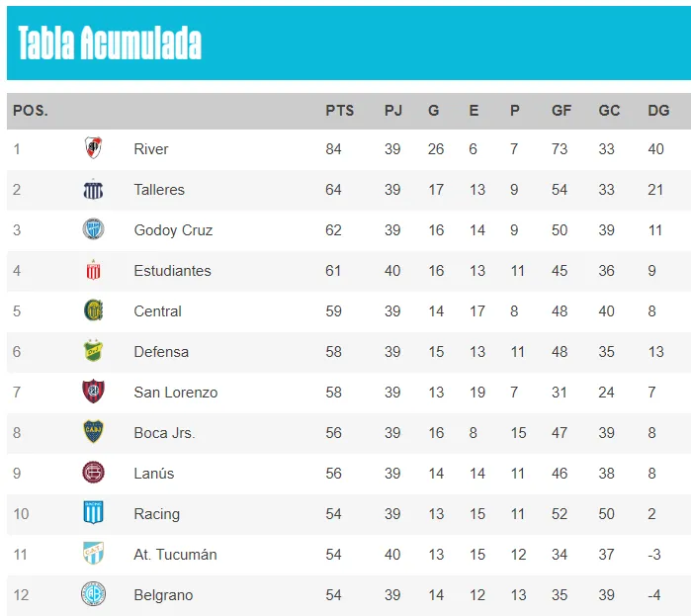Click the River club crest icon
Screen dimensions: 691x616
point(93,148)
